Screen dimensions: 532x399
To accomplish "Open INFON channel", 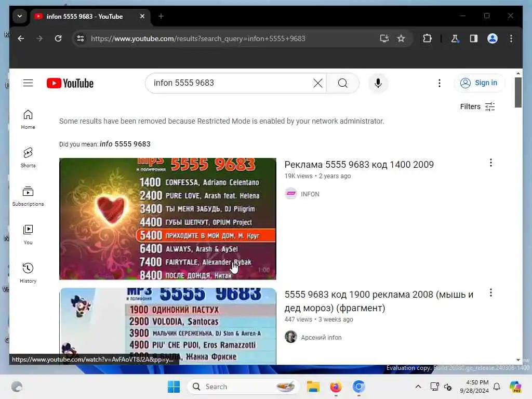I will pyautogui.click(x=310, y=194).
